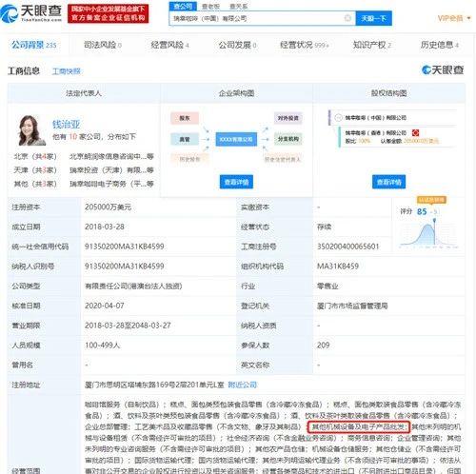Screen dimensions: 476x474
Task: Select registered capital value 205000万美元
Action: coord(108,207)
